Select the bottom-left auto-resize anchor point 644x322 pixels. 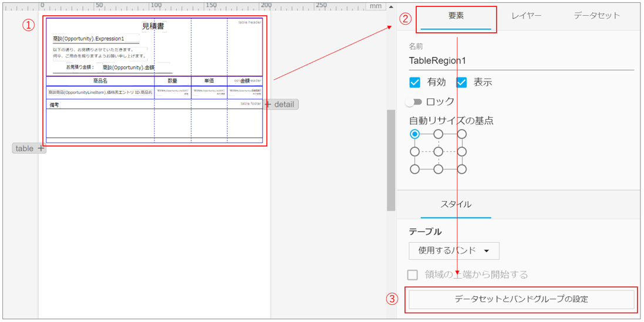click(x=415, y=170)
